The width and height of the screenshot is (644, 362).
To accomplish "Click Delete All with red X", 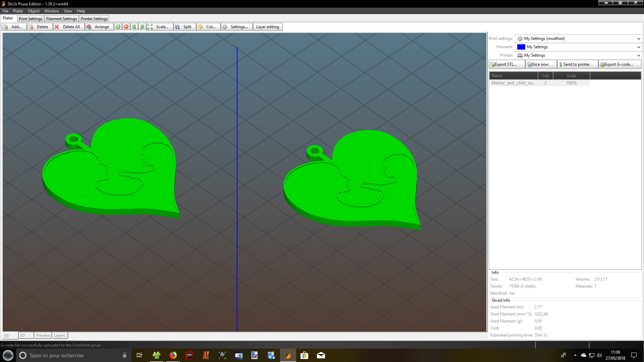I will [x=68, y=27].
